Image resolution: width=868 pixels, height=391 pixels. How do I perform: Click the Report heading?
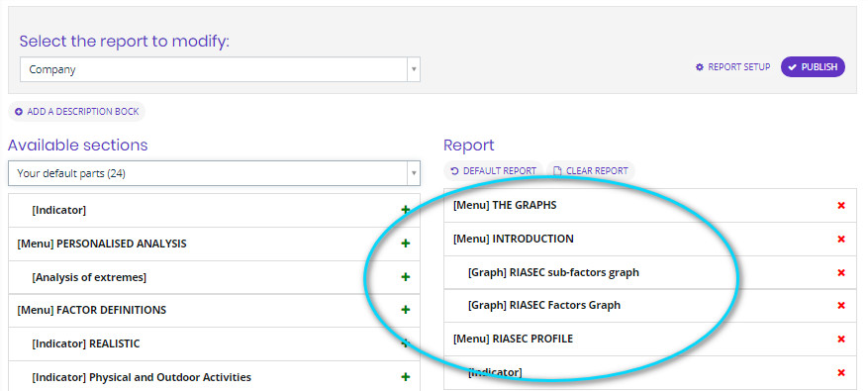pos(469,146)
